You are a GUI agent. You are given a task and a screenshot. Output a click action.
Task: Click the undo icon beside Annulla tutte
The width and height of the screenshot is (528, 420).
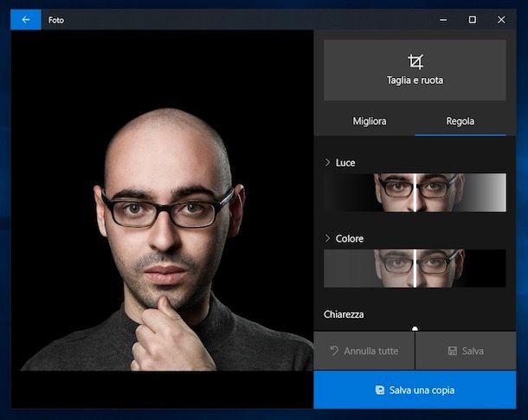click(x=333, y=351)
